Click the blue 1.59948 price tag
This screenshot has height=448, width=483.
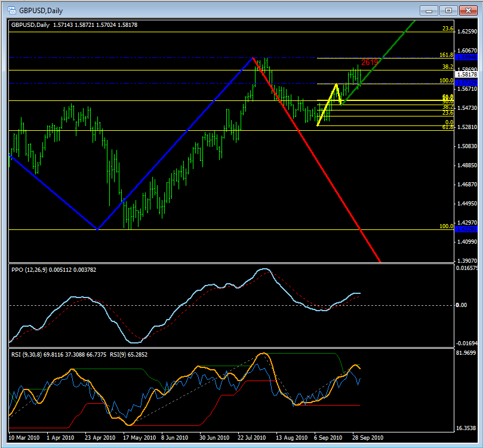pyautogui.click(x=466, y=57)
